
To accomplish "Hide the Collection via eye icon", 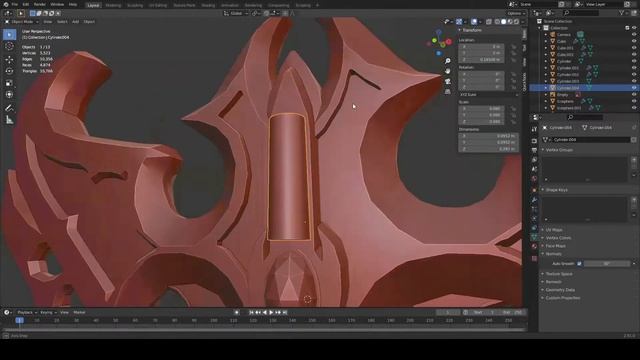I will pos(634,28).
